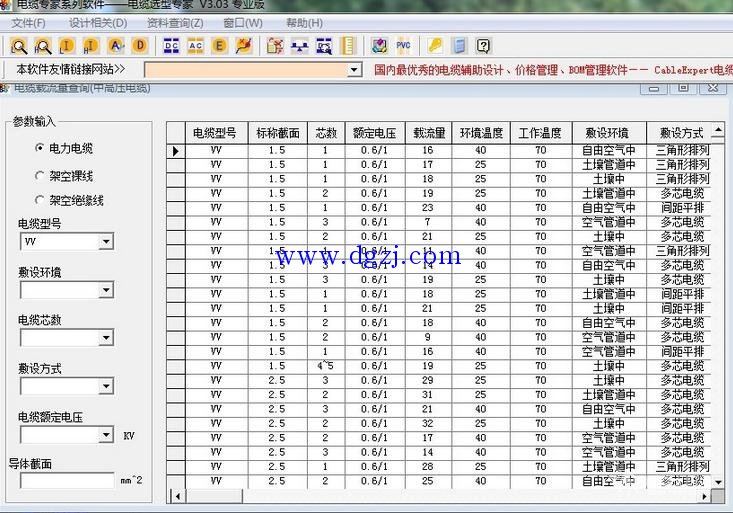Select the 架空裸线 radio button
This screenshot has height=513, width=733.
40,174
